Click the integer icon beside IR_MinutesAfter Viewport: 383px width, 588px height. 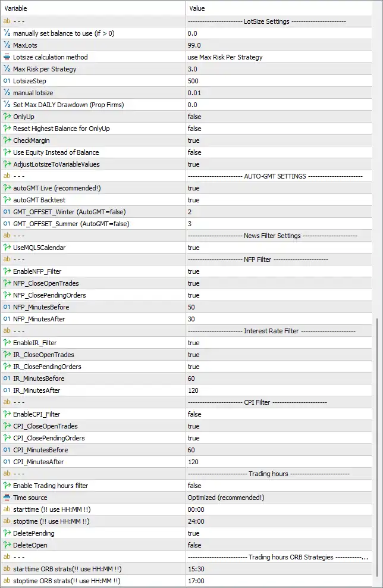7,390
